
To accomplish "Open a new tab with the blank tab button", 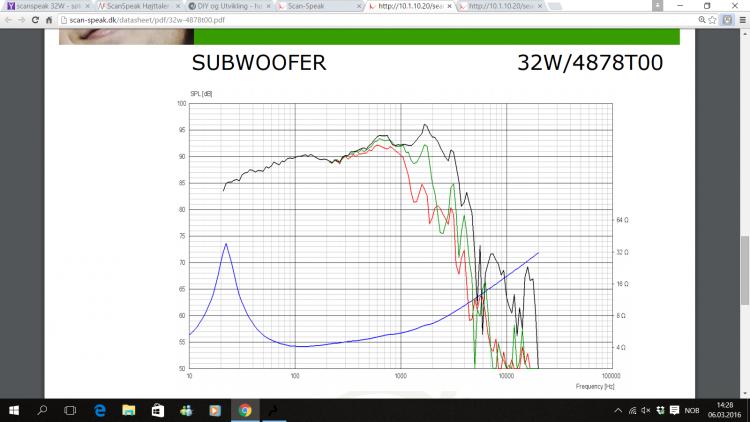I will tap(555, 6).
